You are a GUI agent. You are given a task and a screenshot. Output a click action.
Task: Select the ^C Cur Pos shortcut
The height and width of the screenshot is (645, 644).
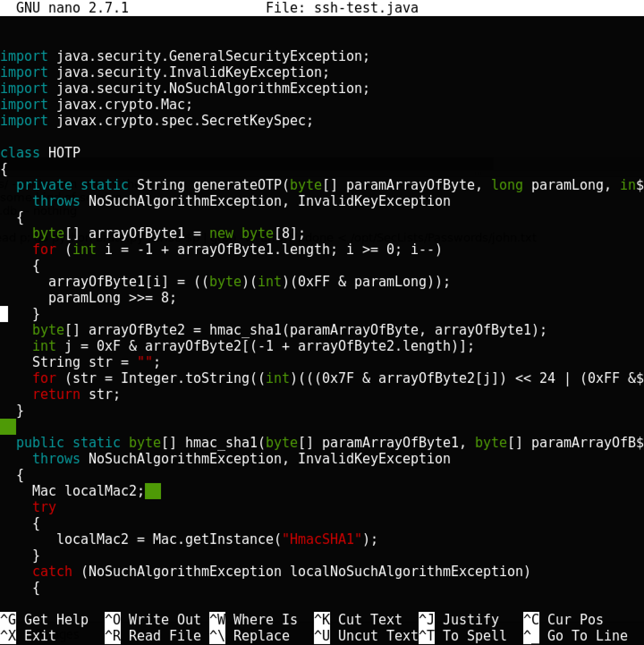[563, 620]
